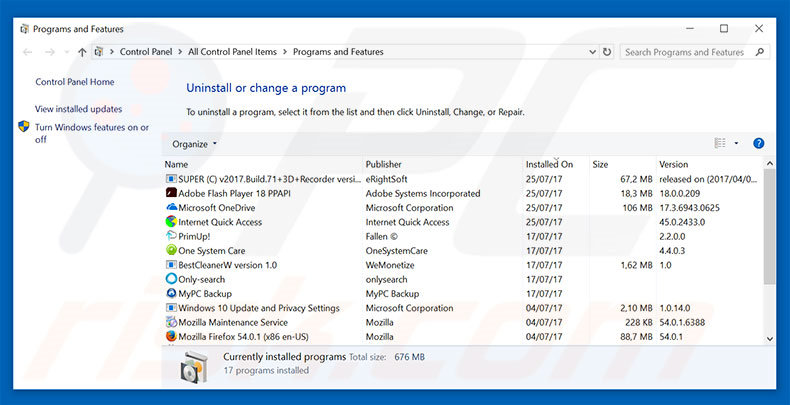The height and width of the screenshot is (405, 790).
Task: Select Windows 10 Update and Privacy Settings
Action: (x=464, y=308)
